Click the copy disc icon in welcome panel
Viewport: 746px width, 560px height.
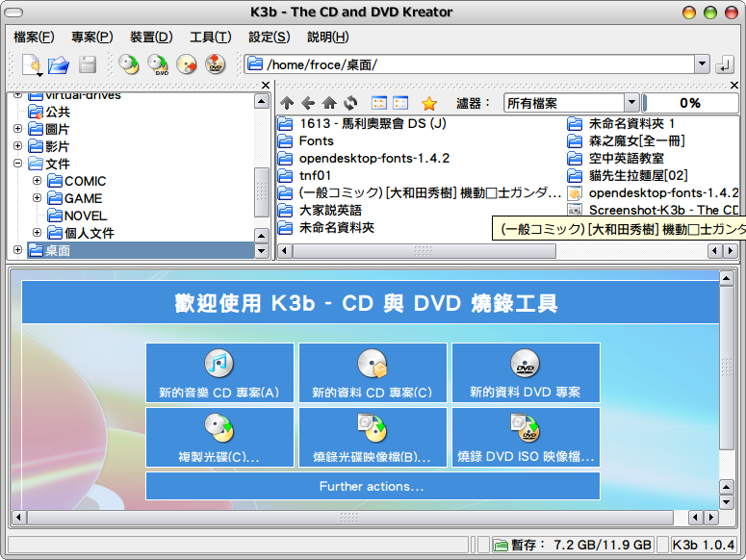pos(219,427)
